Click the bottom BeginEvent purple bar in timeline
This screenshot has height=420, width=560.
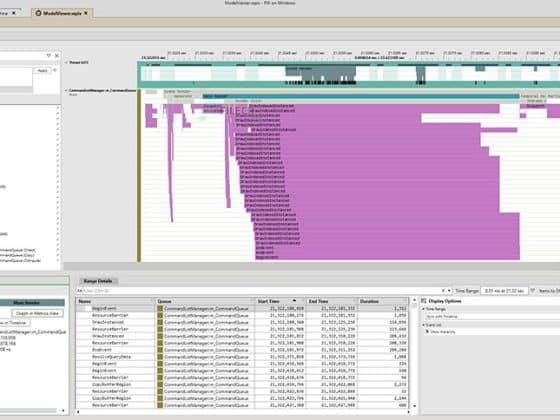coord(388,257)
